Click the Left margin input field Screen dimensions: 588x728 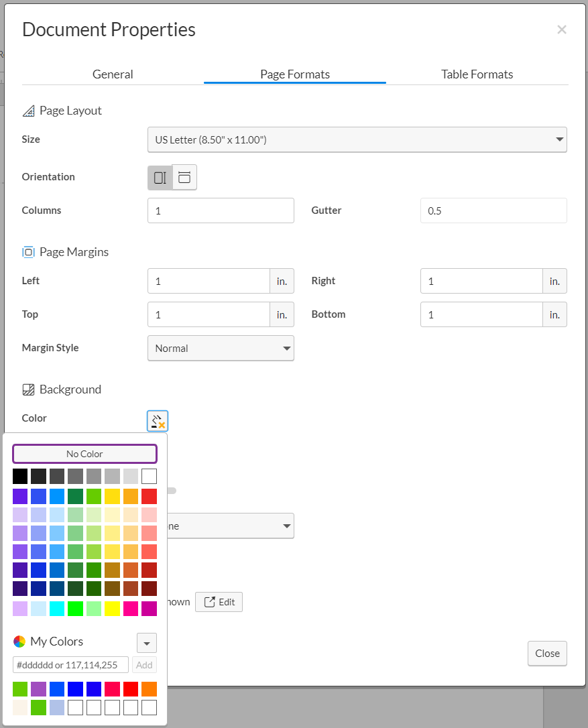click(209, 281)
